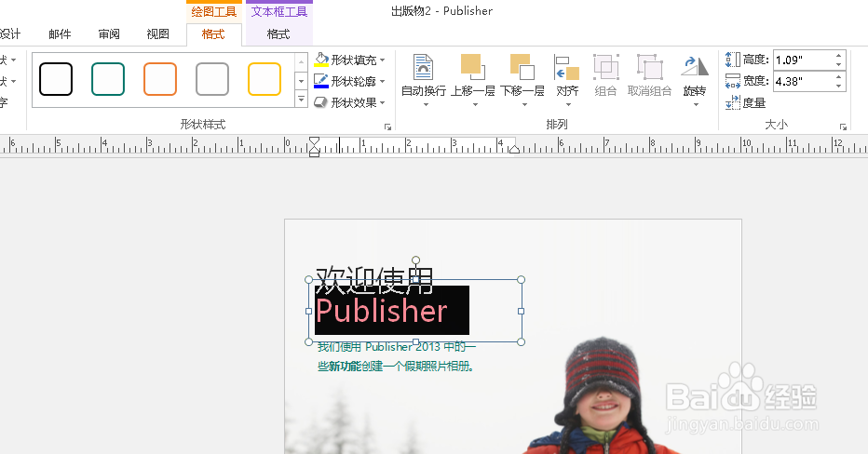Open the 形状效果 dropdown arrow
Viewport: 868px width, 454px height.
tap(383, 103)
